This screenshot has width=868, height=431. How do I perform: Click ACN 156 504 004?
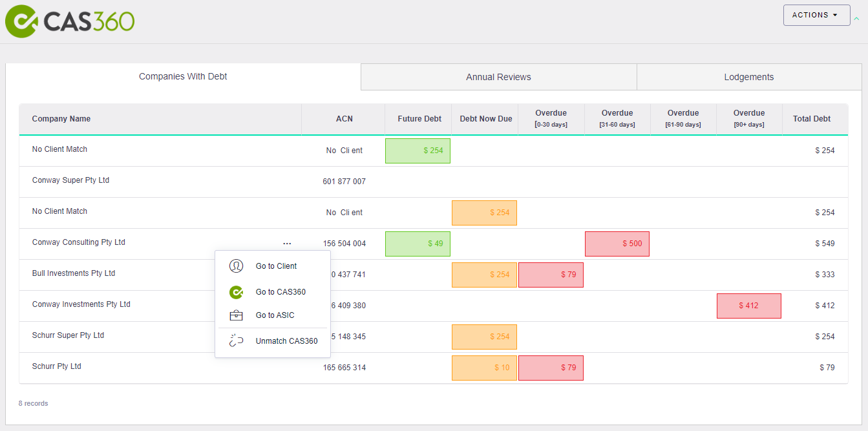click(x=344, y=244)
